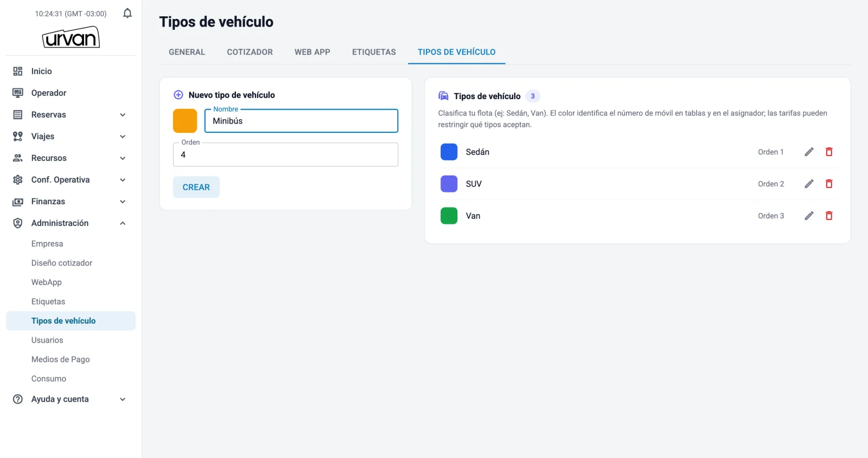Open Diseño cotizador in sidebar

[x=62, y=263]
